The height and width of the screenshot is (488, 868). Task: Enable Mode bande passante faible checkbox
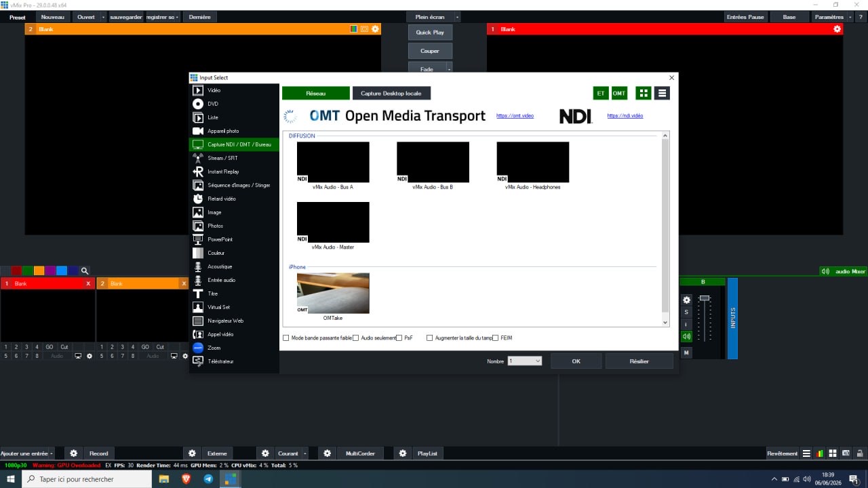click(286, 338)
